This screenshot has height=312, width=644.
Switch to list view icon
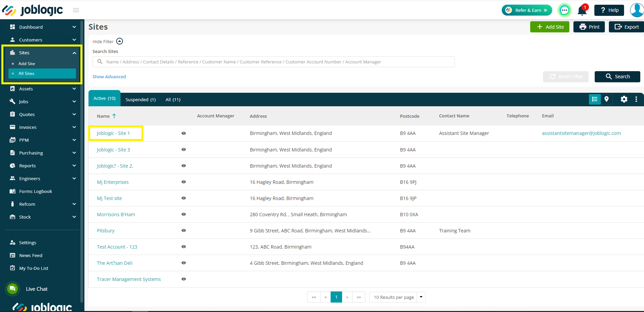click(595, 99)
